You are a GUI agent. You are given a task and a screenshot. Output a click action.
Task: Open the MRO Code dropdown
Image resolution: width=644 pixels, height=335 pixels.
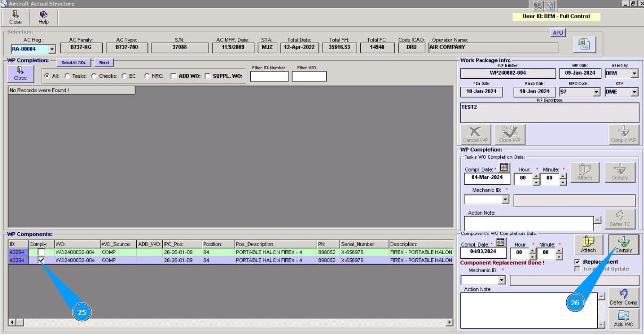596,92
